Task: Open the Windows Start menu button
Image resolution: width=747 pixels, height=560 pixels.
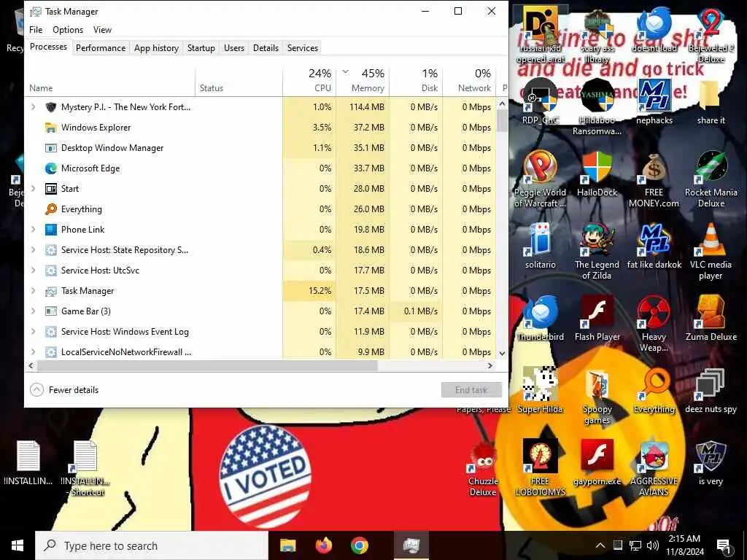Action: point(18,545)
